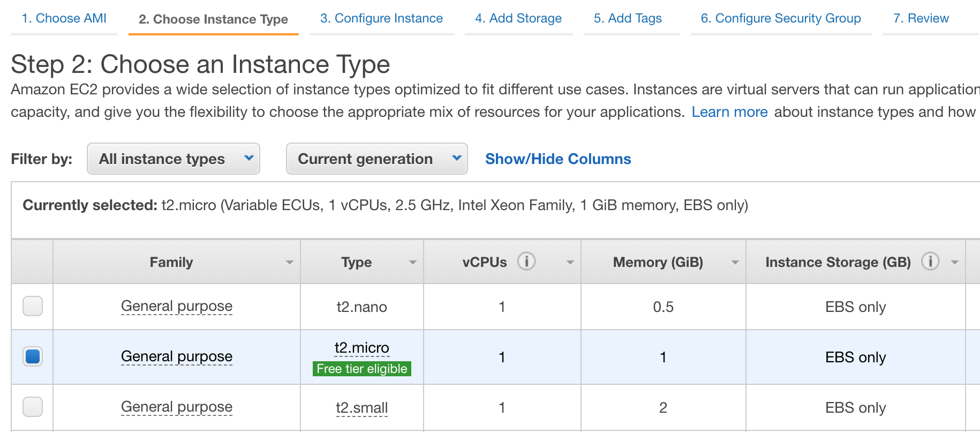Open the Learn more link
The height and width of the screenshot is (432, 980).
click(x=729, y=112)
